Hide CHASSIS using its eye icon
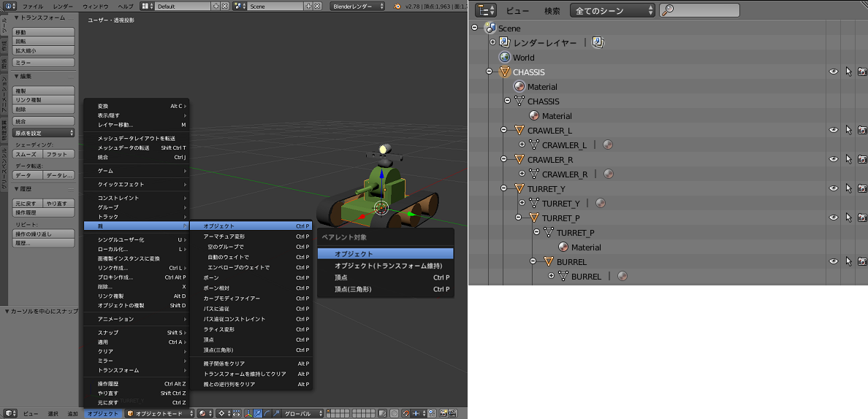The image size is (868, 419). click(x=833, y=72)
